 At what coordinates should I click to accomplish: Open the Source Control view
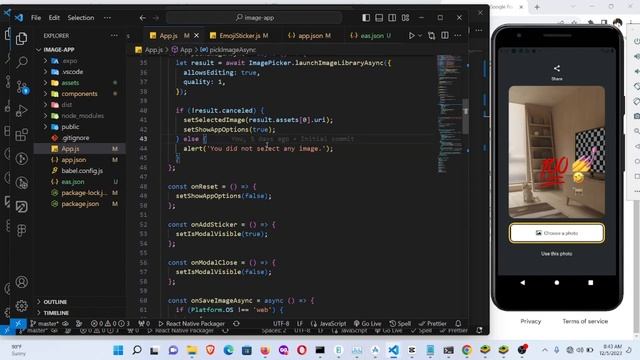22,87
